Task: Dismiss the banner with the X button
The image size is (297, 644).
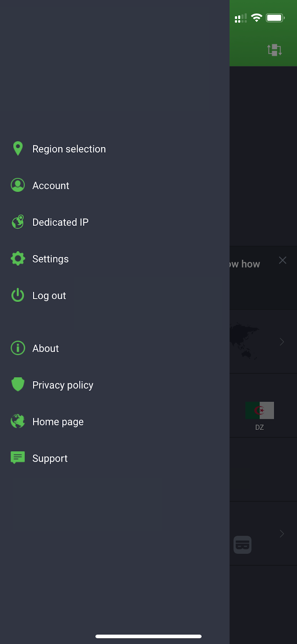Action: click(x=283, y=260)
